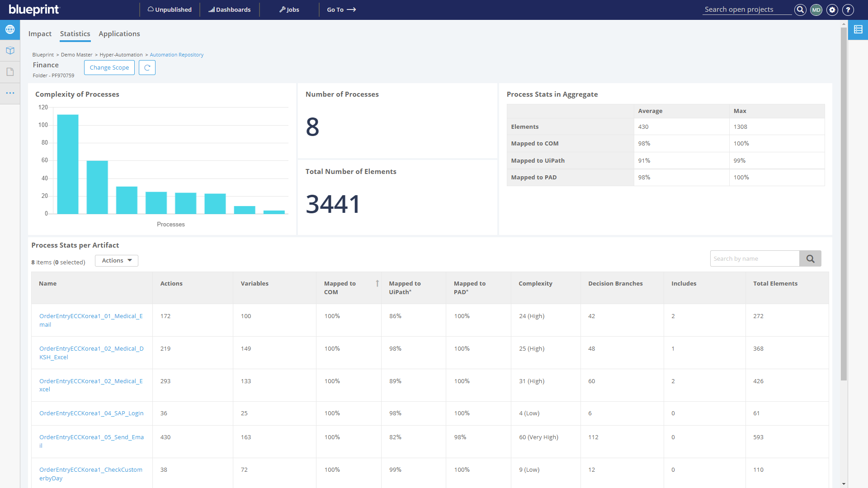The width and height of the screenshot is (868, 488).
Task: Click the document page sidebar icon
Action: pyautogui.click(x=10, y=72)
